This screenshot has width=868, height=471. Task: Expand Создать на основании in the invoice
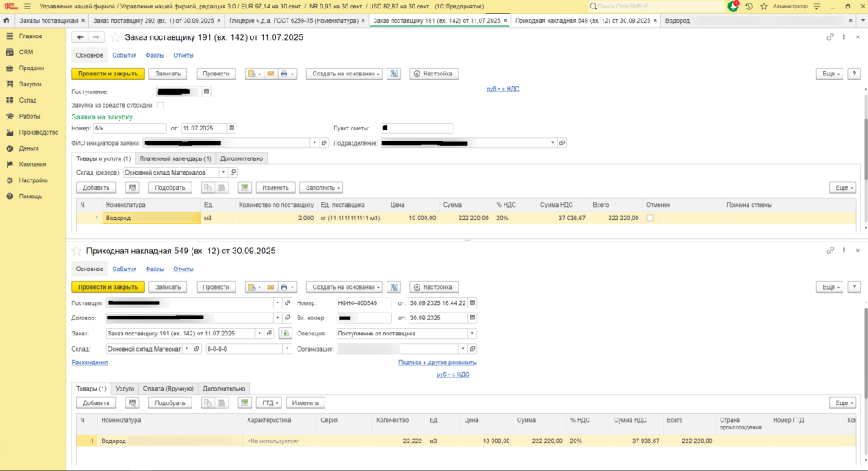tap(344, 287)
